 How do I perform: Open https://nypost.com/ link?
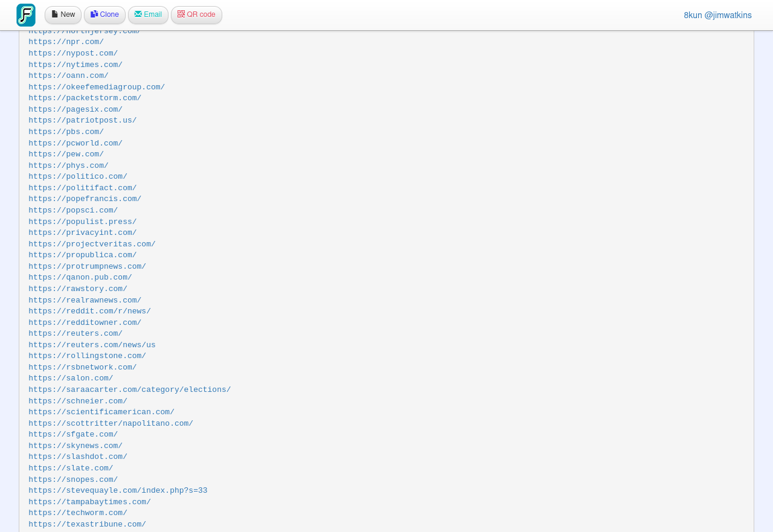tap(73, 54)
